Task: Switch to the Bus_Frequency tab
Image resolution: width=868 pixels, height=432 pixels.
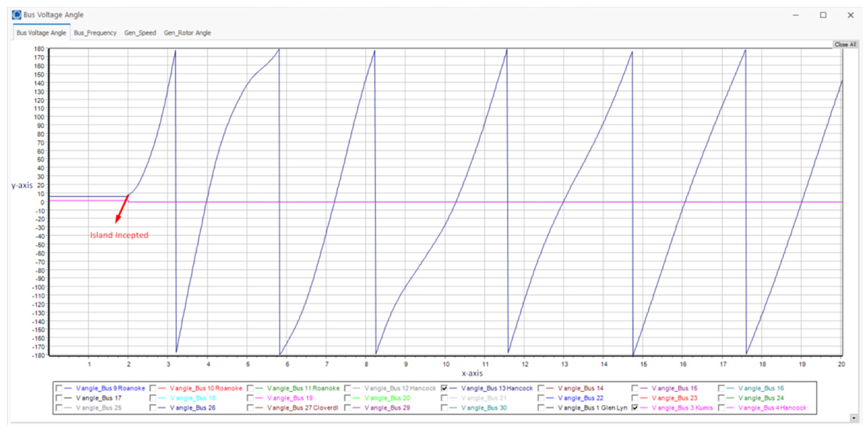Action: pyautogui.click(x=95, y=33)
